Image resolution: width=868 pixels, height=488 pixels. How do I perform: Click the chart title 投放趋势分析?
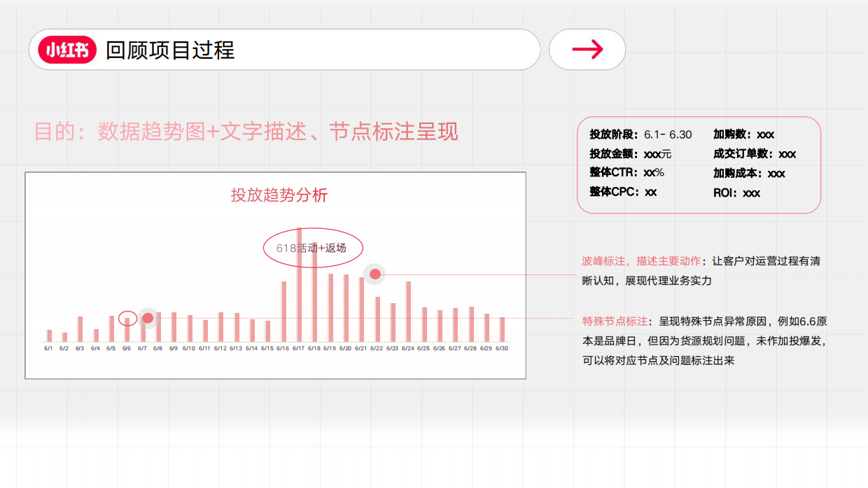pyautogui.click(x=279, y=195)
